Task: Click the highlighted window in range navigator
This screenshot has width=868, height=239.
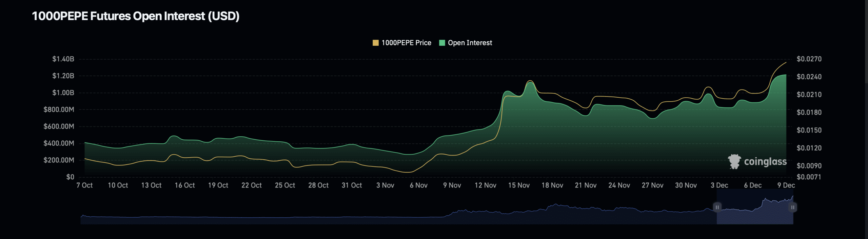Action: (x=754, y=214)
